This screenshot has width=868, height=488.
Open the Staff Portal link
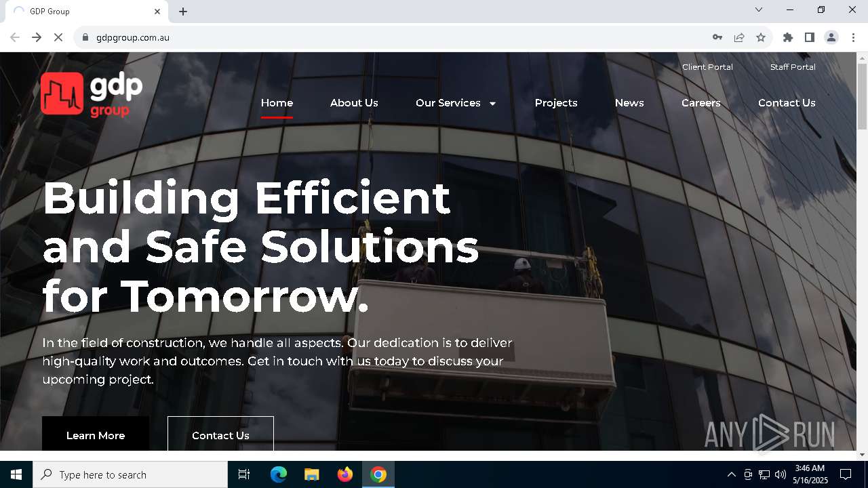[x=793, y=67]
